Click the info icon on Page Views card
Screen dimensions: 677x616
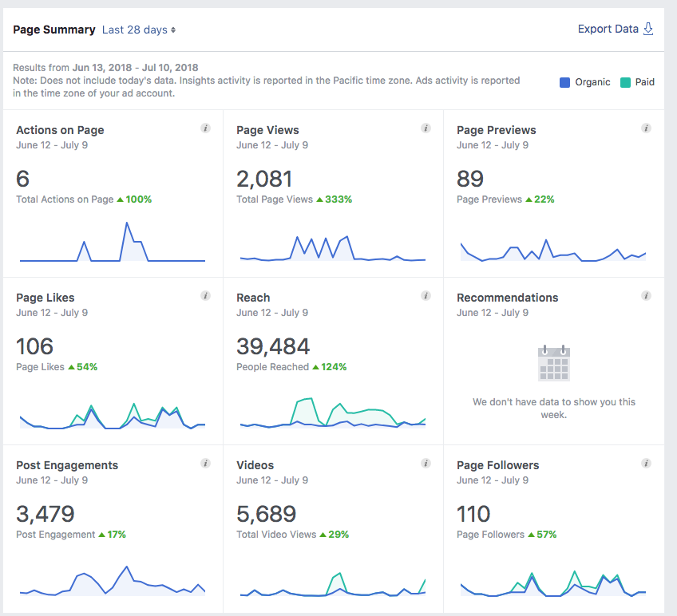(x=426, y=128)
